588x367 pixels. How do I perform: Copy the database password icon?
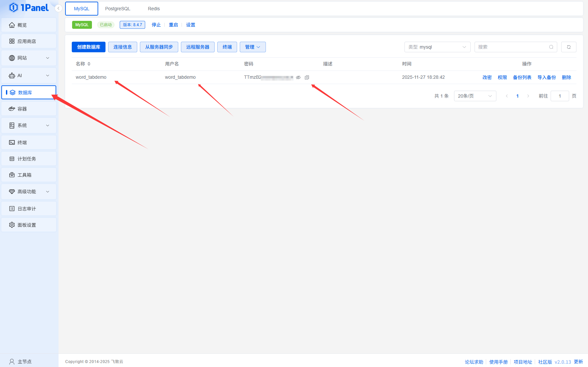[x=307, y=77]
